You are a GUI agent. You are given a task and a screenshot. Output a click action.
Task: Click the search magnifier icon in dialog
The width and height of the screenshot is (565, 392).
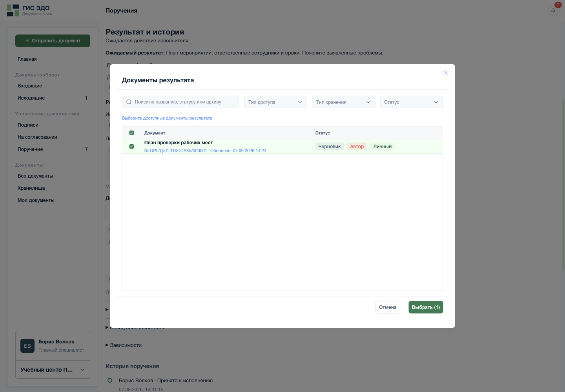pyautogui.click(x=129, y=102)
